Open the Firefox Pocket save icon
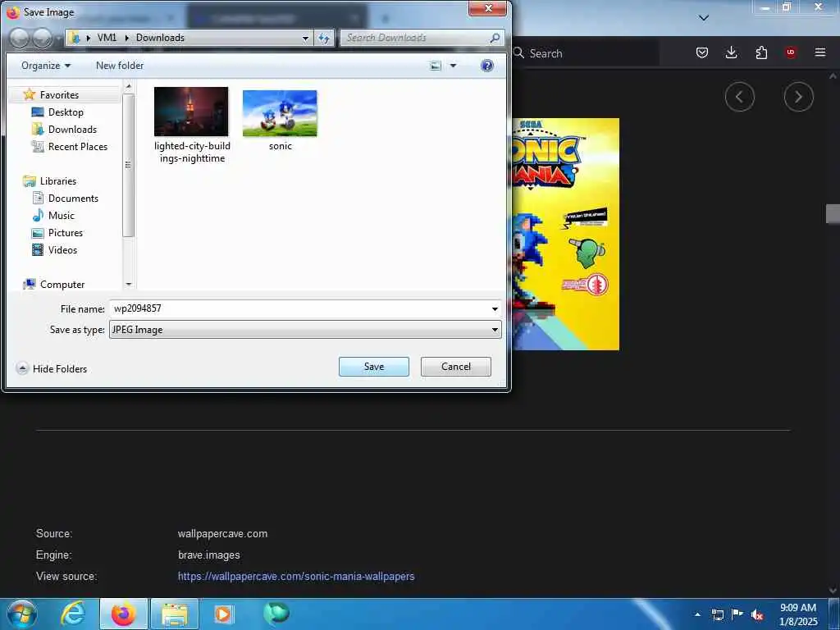This screenshot has width=840, height=630. (702, 52)
